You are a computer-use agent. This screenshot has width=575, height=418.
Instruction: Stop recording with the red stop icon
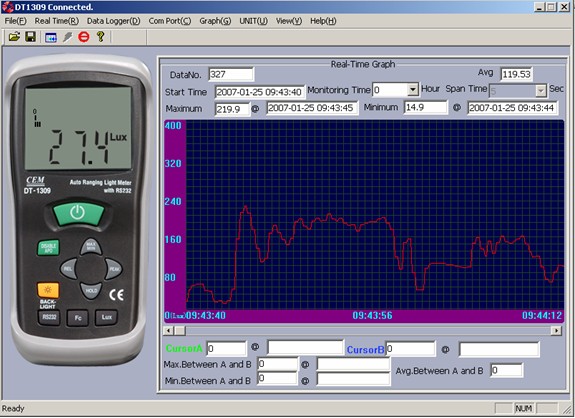coord(84,37)
